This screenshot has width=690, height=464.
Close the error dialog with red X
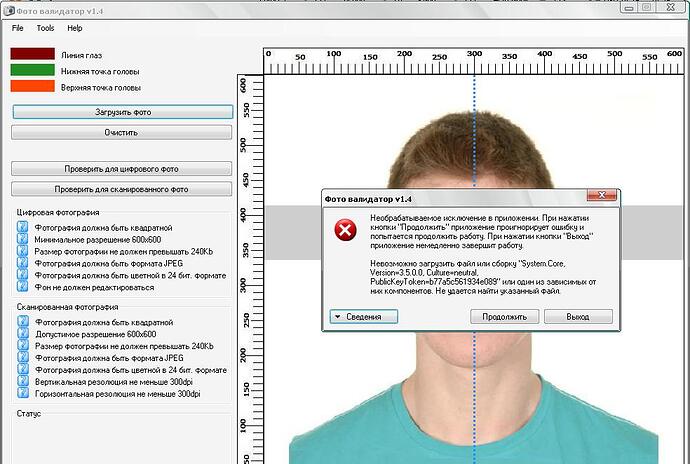coord(602,195)
